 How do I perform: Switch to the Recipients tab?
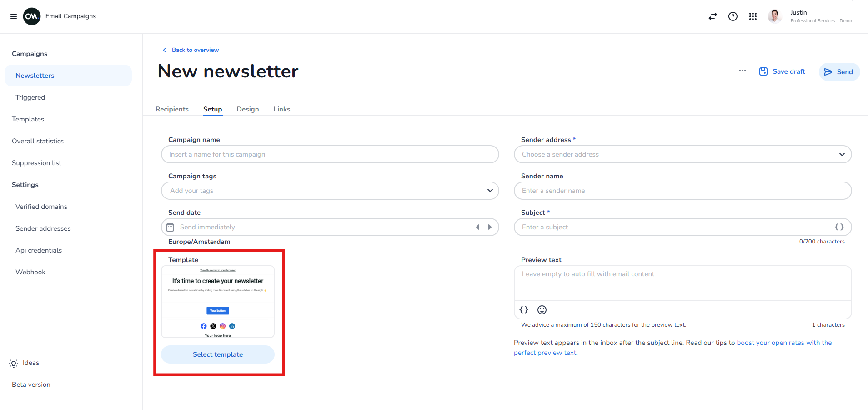coord(172,109)
